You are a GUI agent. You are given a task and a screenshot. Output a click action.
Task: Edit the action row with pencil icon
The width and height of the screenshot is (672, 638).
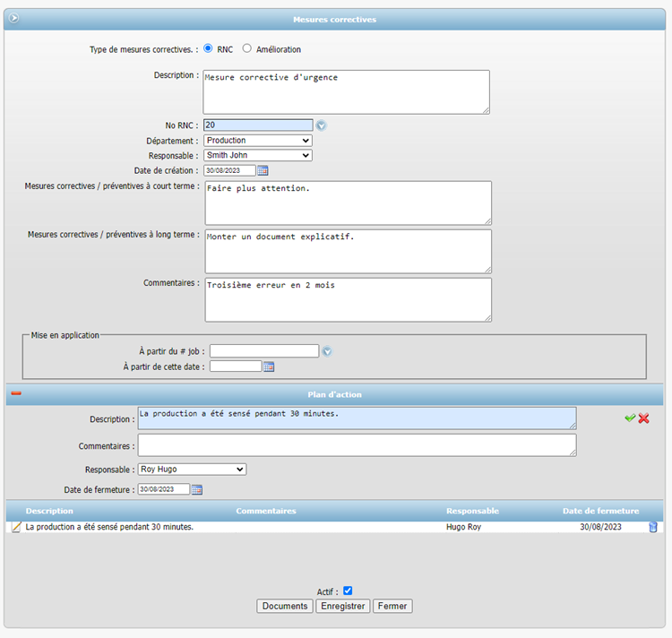(x=16, y=527)
